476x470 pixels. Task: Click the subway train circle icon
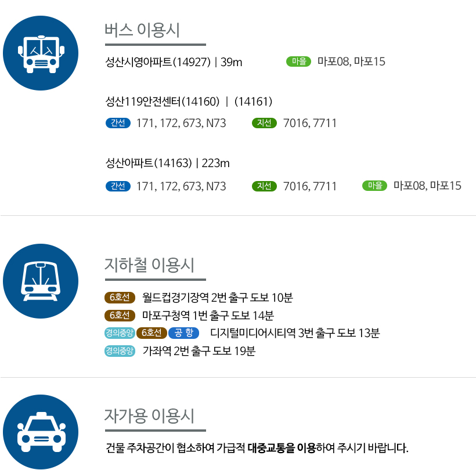tap(41, 281)
